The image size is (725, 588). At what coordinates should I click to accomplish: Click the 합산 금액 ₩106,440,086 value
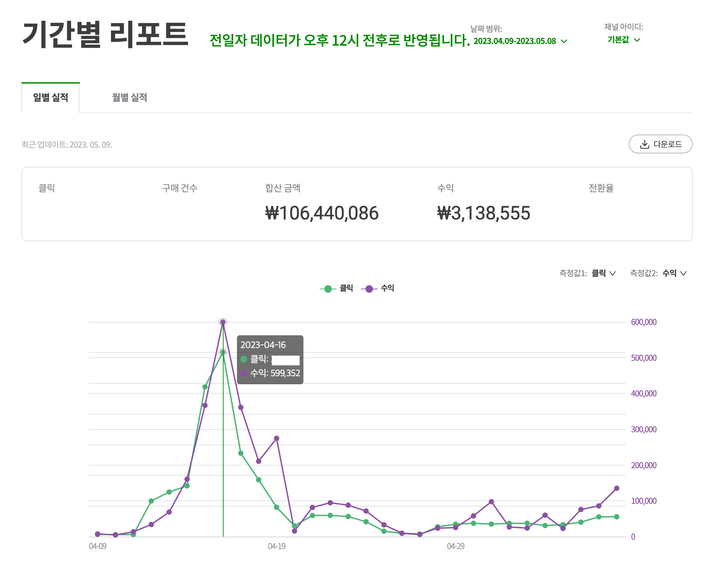pyautogui.click(x=322, y=213)
